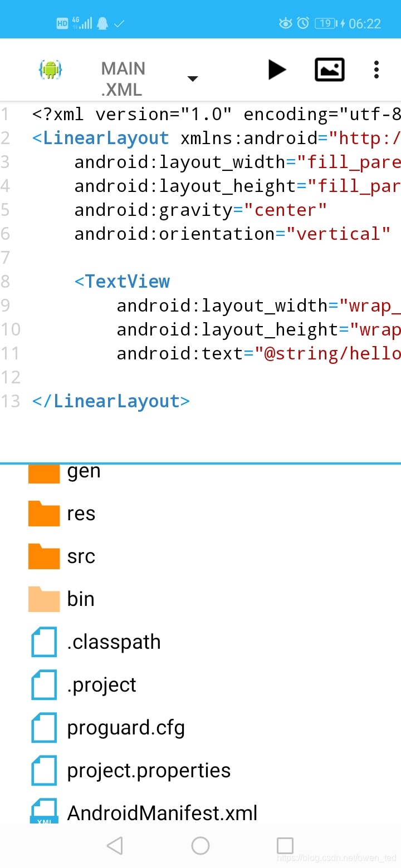Tap the .classpath file icon
Viewport: 401px width, 868px height.
pos(44,642)
